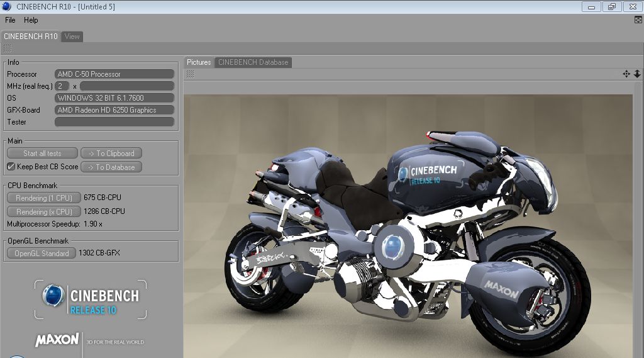
Task: Click the Tester name field
Action: click(x=114, y=121)
